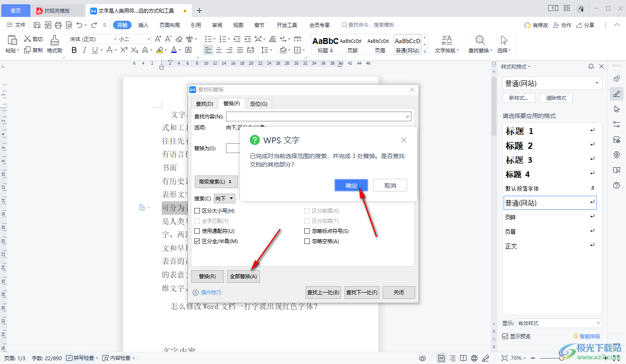The image size is (626, 364).
Task: Click the Text Layout (文字排版) icon
Action: click(x=447, y=40)
